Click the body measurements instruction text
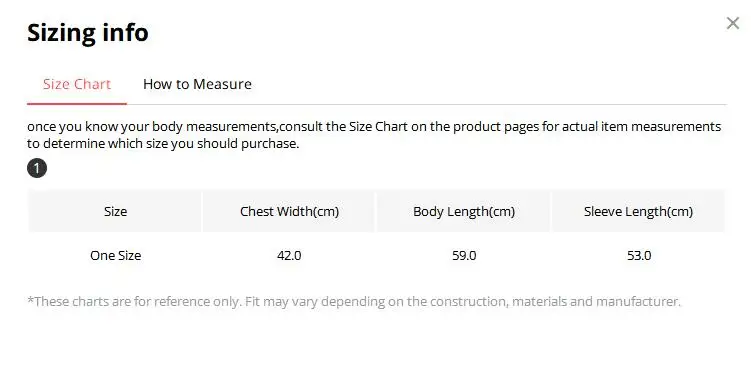Screen dimensions: 751x370 click(x=374, y=135)
